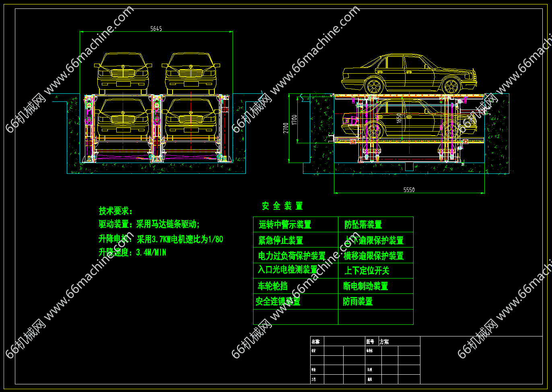
Task: Select the 5550 length dimension text
Action: point(409,190)
